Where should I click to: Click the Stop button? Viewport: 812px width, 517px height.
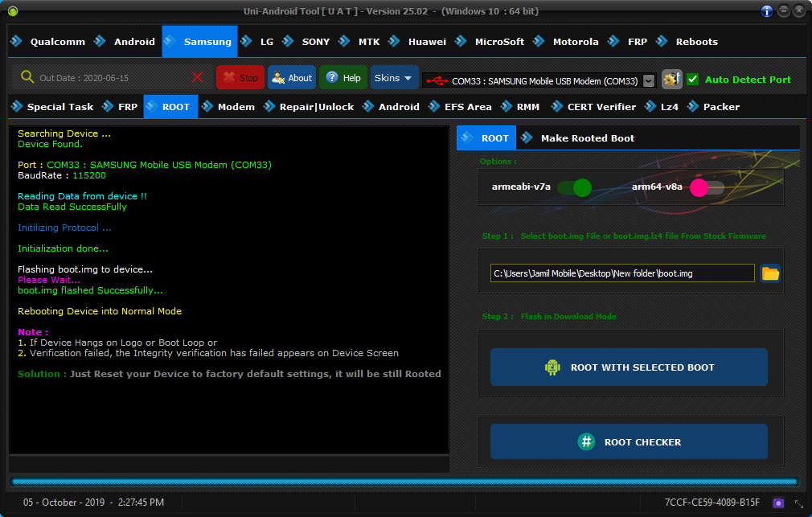pos(240,78)
